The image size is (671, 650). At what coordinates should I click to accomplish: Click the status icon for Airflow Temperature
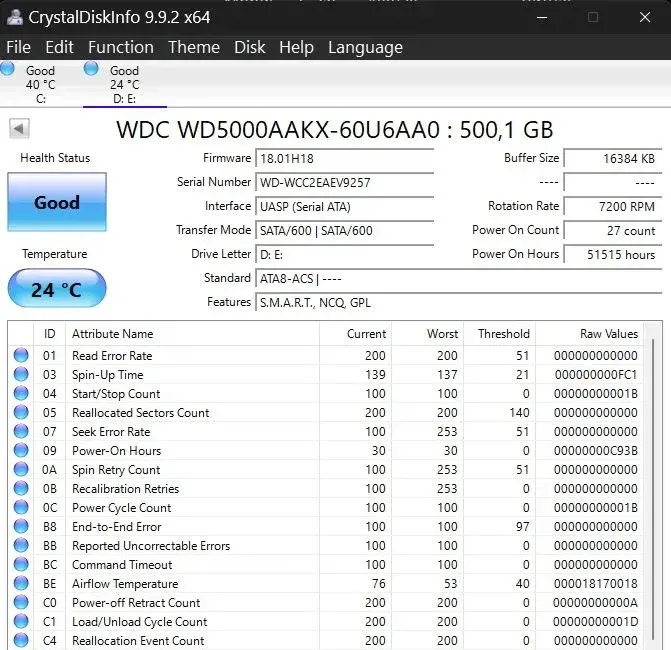[x=21, y=583]
